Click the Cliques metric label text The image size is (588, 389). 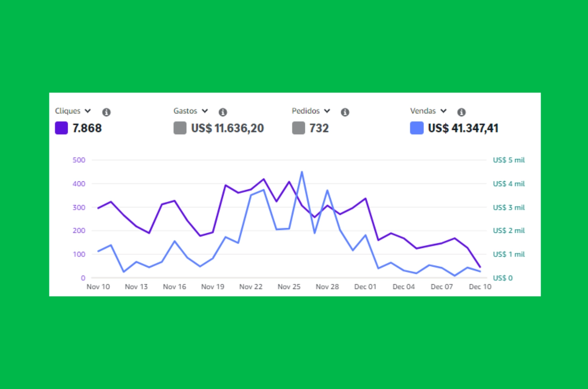coord(68,111)
